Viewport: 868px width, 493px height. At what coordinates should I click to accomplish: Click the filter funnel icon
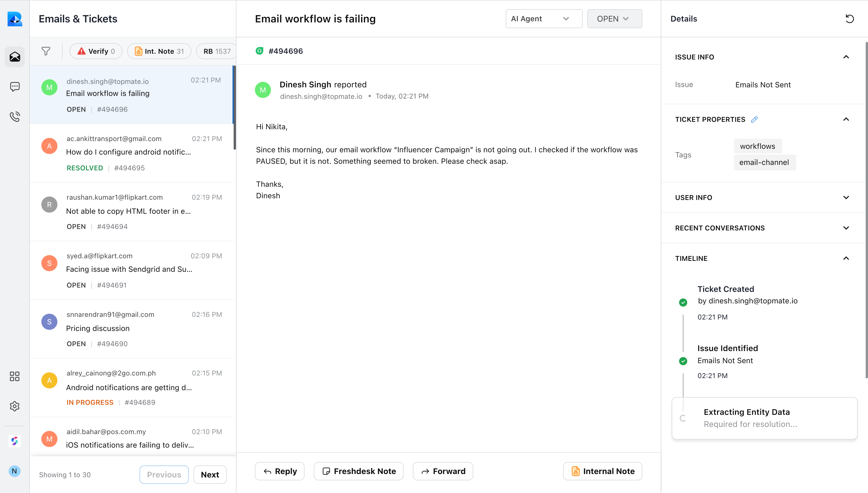coord(46,51)
